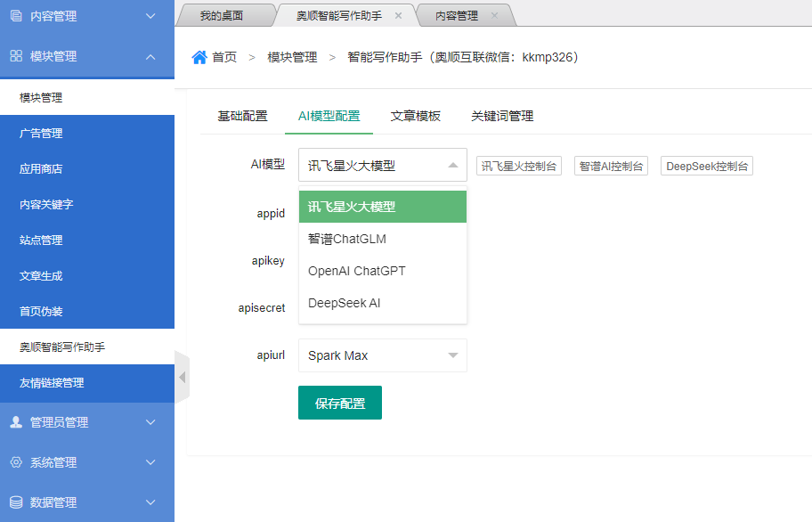Click the 模块管理 grid icon
The width and height of the screenshot is (812, 522).
tap(16, 56)
